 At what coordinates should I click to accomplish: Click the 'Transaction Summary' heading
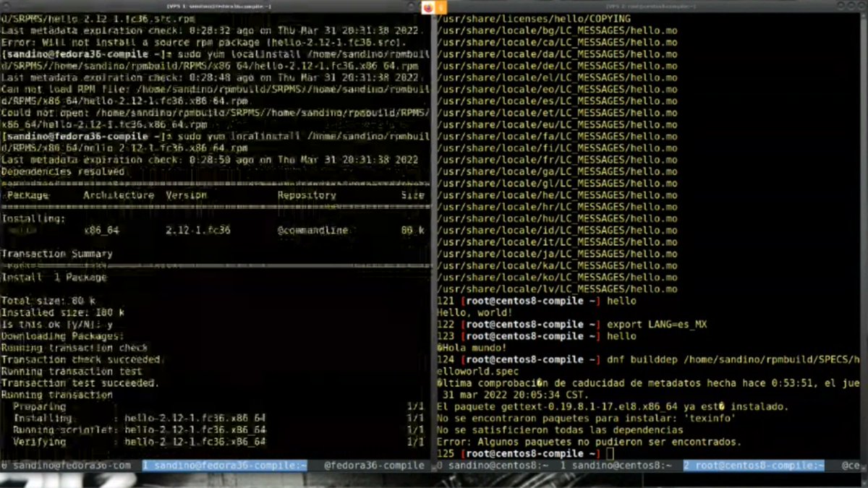tap(56, 254)
